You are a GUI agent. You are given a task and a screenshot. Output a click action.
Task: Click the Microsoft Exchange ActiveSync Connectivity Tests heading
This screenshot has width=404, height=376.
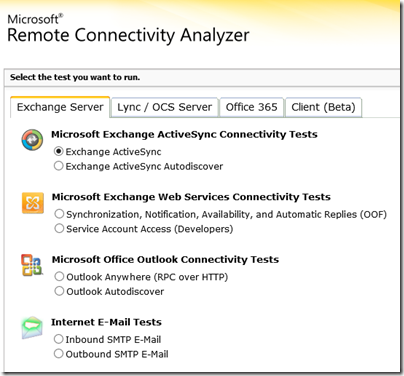pyautogui.click(x=184, y=134)
